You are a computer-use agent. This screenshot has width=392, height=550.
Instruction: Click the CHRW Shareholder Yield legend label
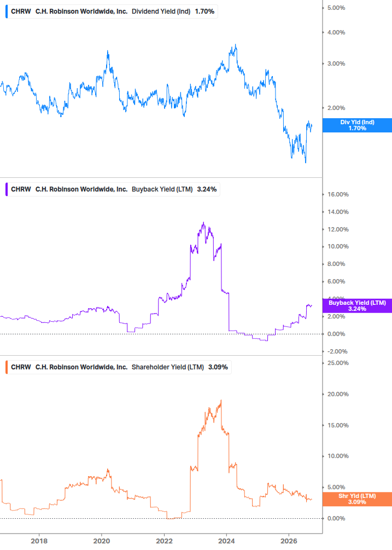point(119,367)
